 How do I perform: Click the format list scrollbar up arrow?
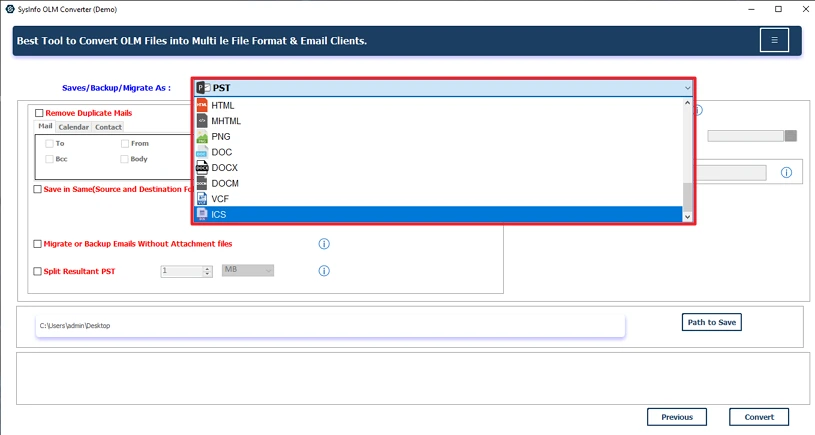(687, 103)
